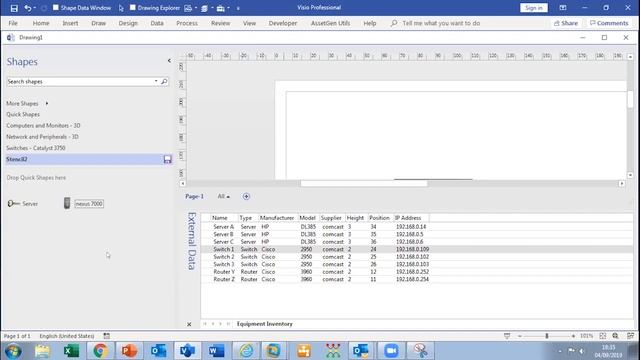Expand the More Shapes arrow
Image resolution: width=640 pixels, height=360 pixels.
[x=47, y=104]
